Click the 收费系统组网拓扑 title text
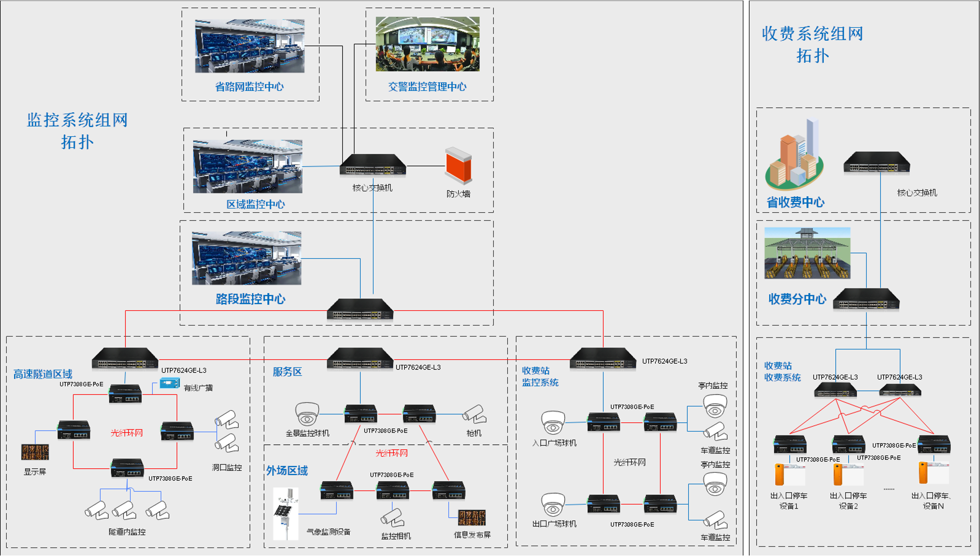The height and width of the screenshot is (556, 980). point(812,44)
